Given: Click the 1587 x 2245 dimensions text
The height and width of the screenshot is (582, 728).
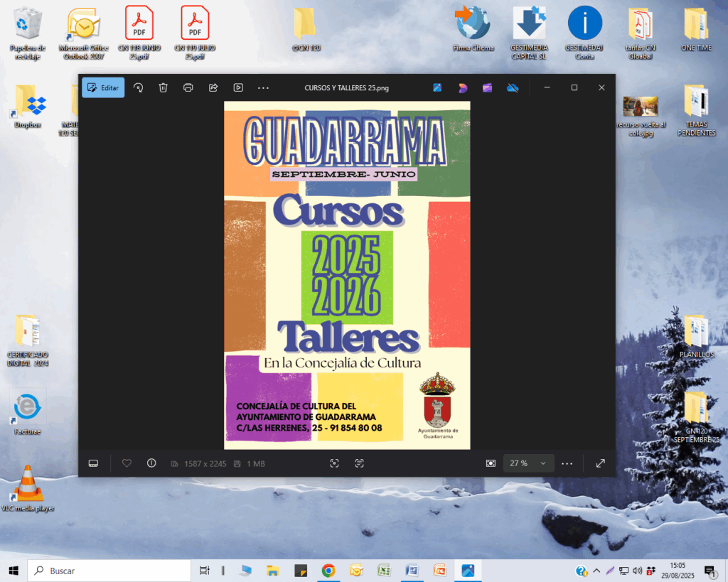Looking at the screenshot, I should 205,463.
